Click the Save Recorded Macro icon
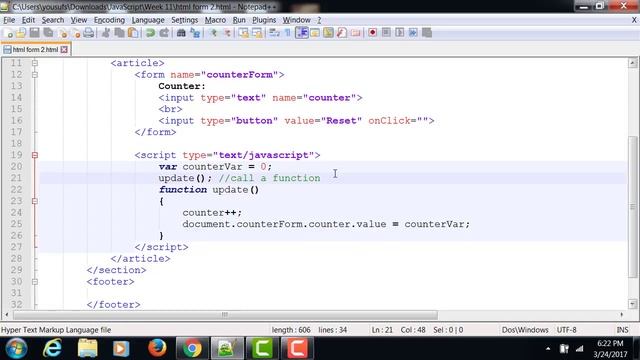The height and width of the screenshot is (360, 640). point(427,33)
